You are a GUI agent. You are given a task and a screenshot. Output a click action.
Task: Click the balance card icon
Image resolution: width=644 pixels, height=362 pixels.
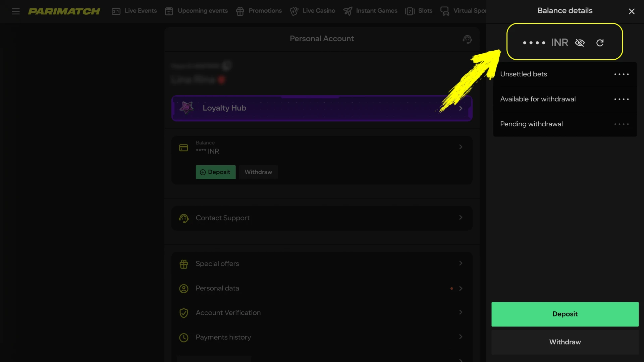(183, 148)
